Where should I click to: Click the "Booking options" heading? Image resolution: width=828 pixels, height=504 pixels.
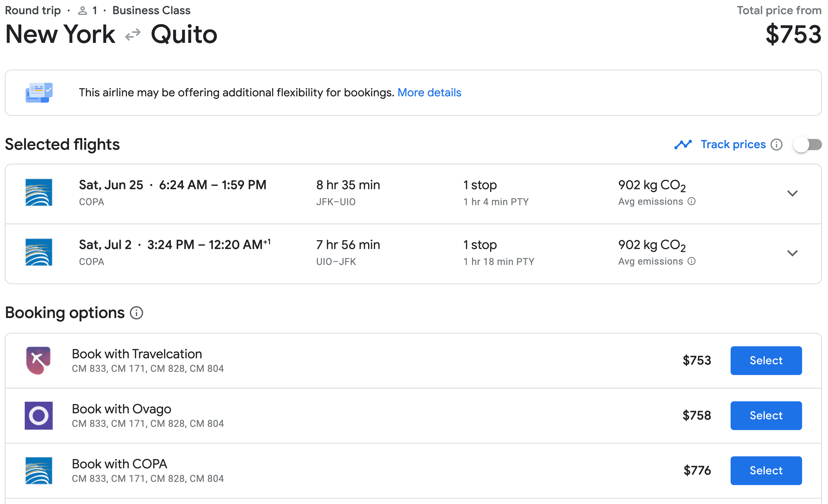click(65, 313)
